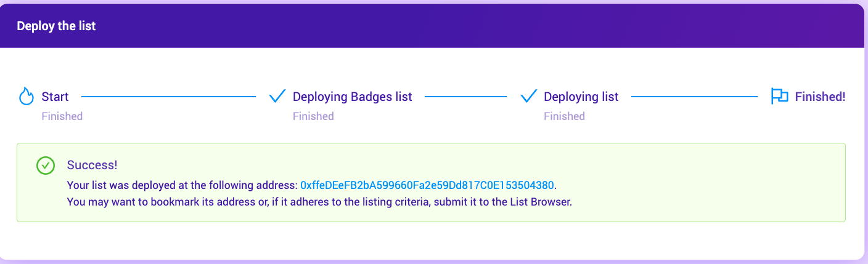This screenshot has height=264, width=868.
Task: Open the deployed list address link
Action: click(427, 185)
